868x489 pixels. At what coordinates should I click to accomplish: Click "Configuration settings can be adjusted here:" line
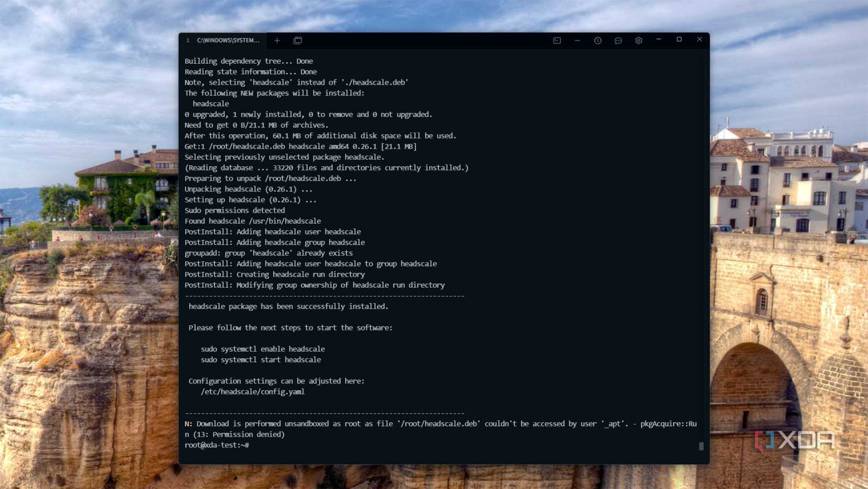click(x=276, y=381)
